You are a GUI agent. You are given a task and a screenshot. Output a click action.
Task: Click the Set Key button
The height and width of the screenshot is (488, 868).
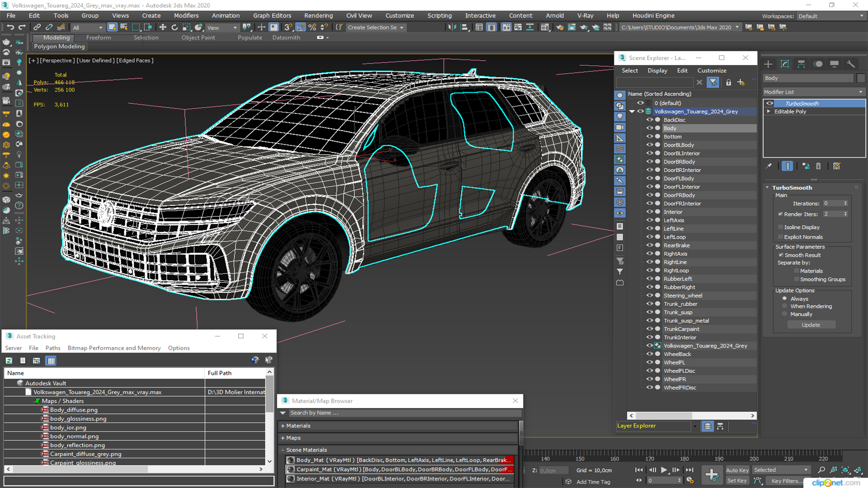tap(737, 481)
